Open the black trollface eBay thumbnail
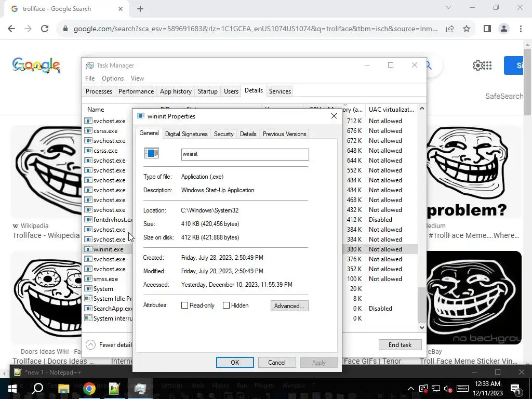The height and width of the screenshot is (399, 532). pos(474,298)
